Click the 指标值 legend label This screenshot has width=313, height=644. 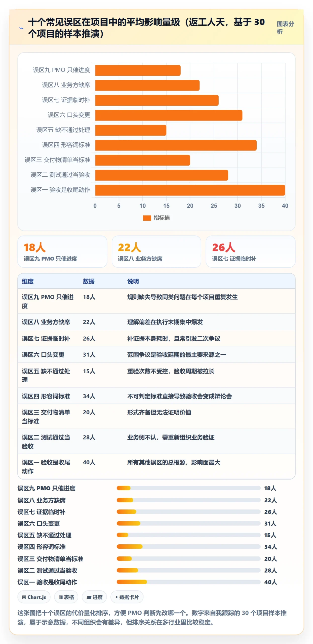coord(162,218)
